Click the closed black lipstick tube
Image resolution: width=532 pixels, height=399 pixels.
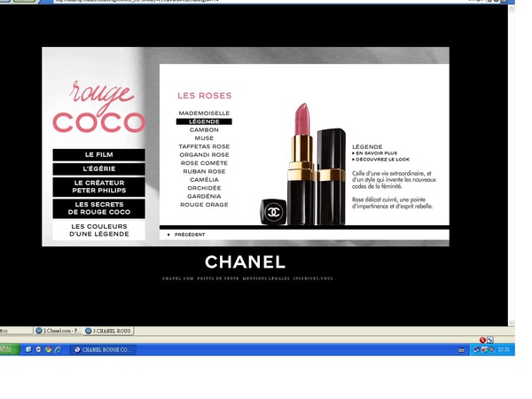pos(332,176)
